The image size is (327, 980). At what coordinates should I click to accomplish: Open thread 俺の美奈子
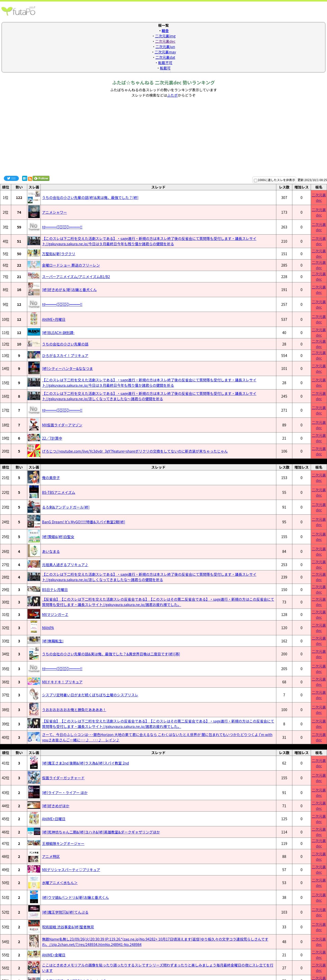51,478
